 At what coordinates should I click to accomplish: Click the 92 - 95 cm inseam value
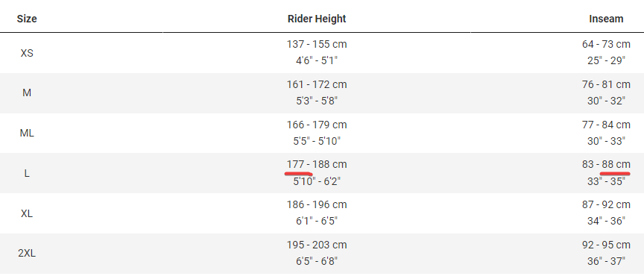(606, 245)
